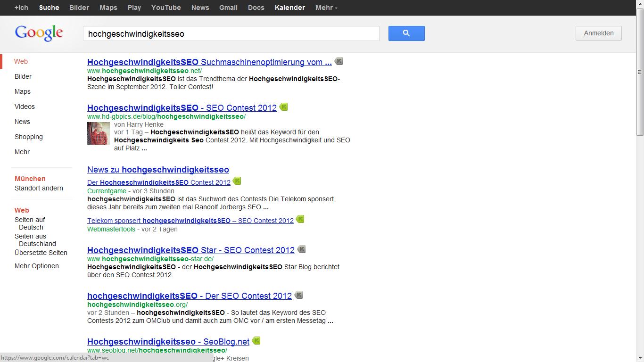The height and width of the screenshot is (362, 644).
Task: Filter by Seiten aus Deutschland
Action: tap(35, 240)
